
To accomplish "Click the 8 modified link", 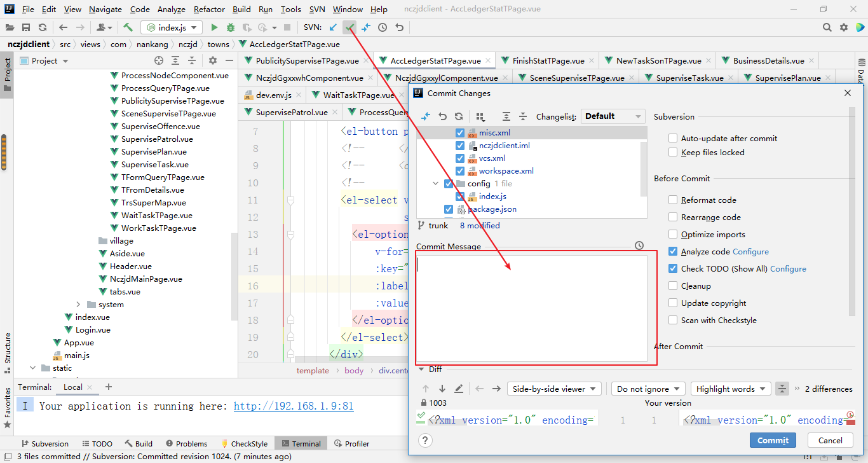I will 480,225.
